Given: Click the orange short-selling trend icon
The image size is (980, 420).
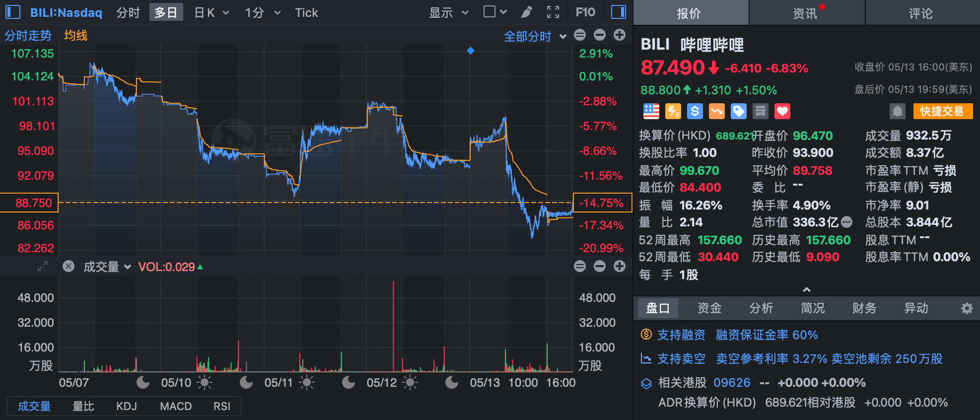Looking at the screenshot, I should [x=717, y=111].
